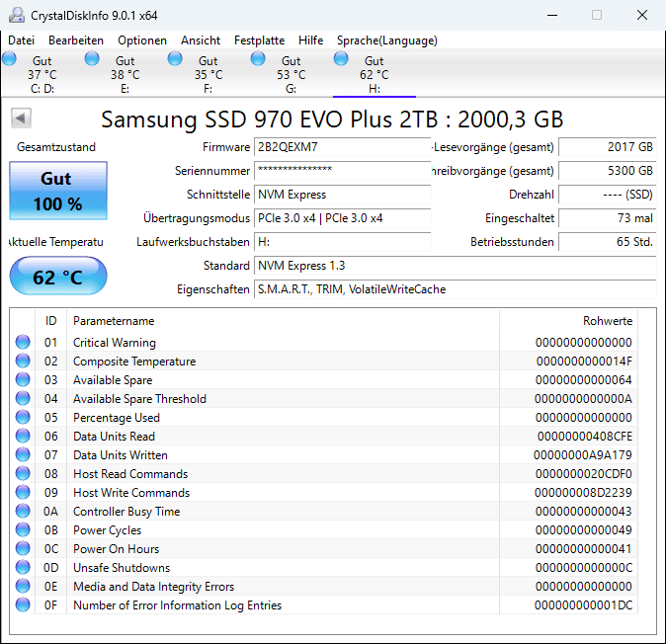Click the status orb for Critical Warning
Viewport: 666px width, 644px height.
pyautogui.click(x=23, y=342)
